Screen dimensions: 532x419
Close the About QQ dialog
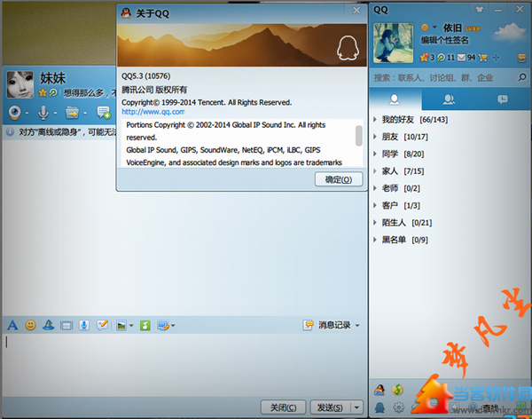click(356, 11)
